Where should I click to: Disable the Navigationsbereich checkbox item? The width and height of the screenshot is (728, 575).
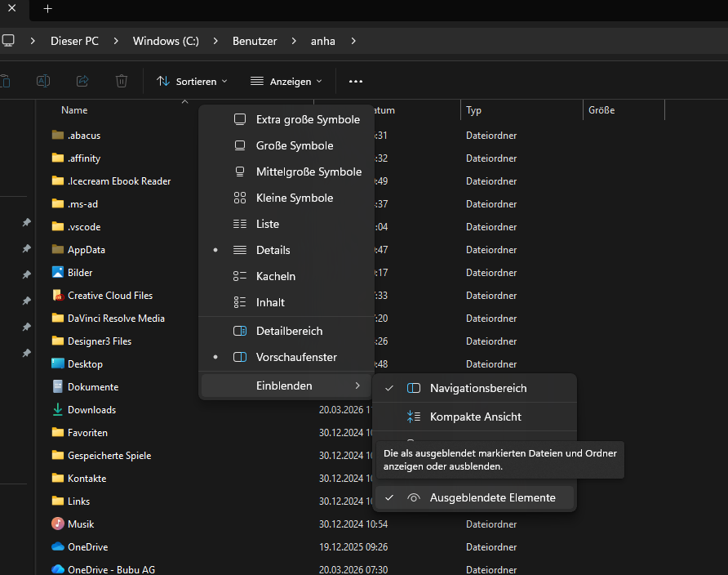pyautogui.click(x=477, y=388)
